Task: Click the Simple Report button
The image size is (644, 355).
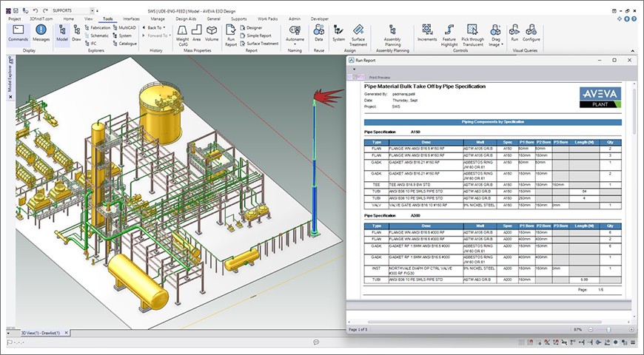Action: 256,35
